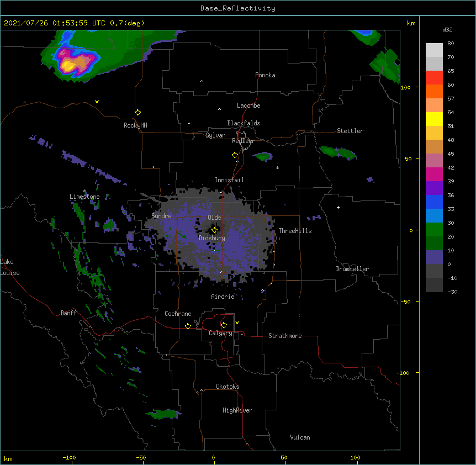Click the Didsbury label
476x465 pixels.
[212, 238]
